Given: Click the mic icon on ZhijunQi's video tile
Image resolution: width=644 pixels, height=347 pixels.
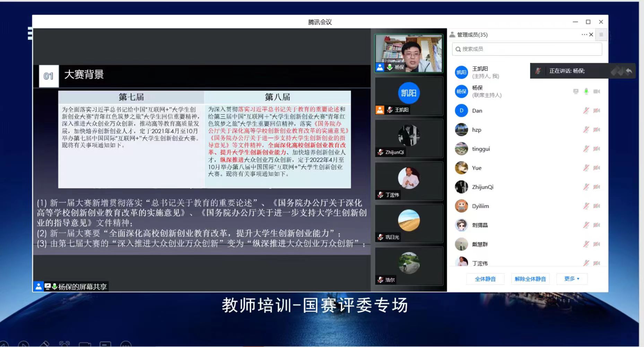Looking at the screenshot, I should (x=380, y=152).
